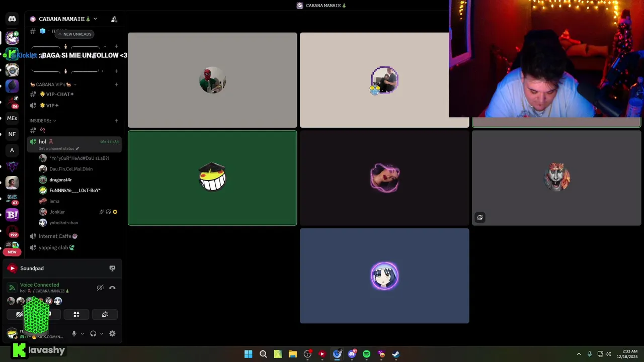Open microphone input options arrow
This screenshot has height=362, width=644.
tap(83, 334)
